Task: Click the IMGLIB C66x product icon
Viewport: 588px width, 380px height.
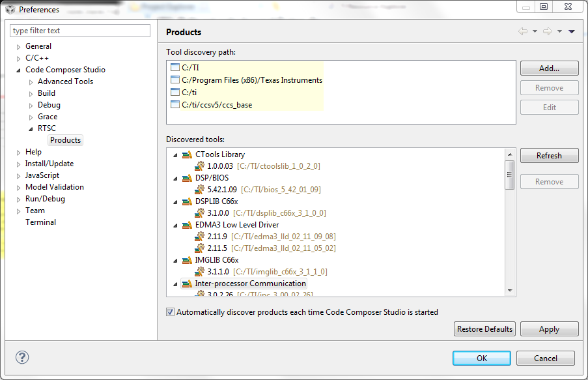Action: (187, 260)
